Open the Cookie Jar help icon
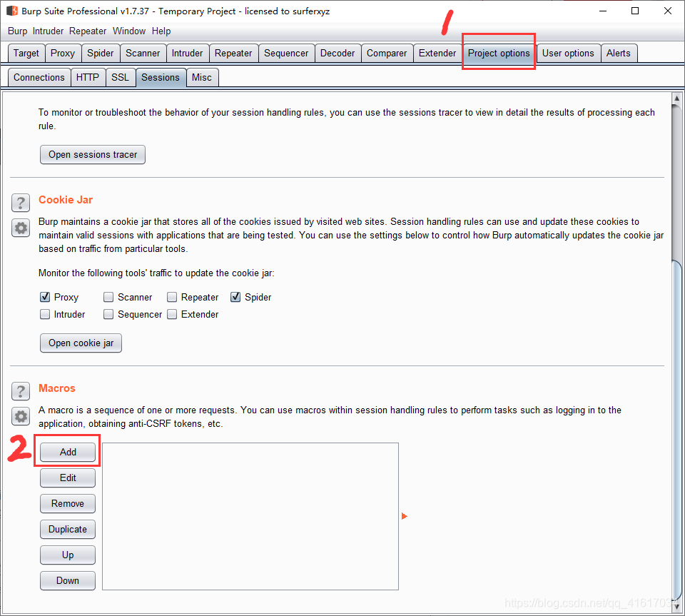This screenshot has width=685, height=616. [21, 203]
